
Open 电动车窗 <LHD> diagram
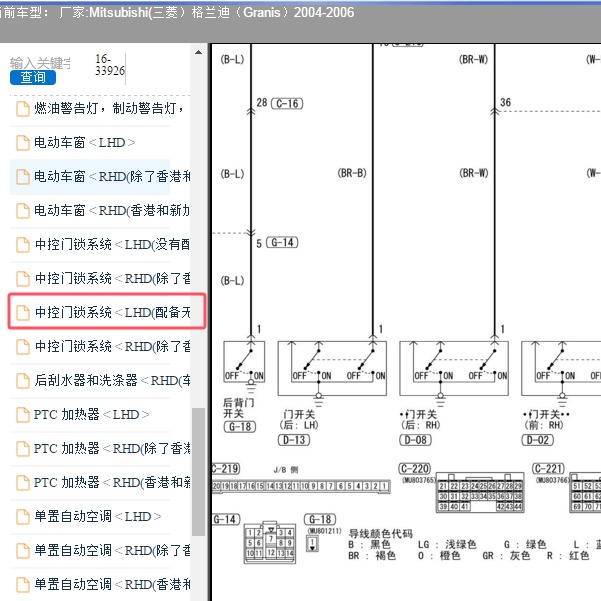84,143
